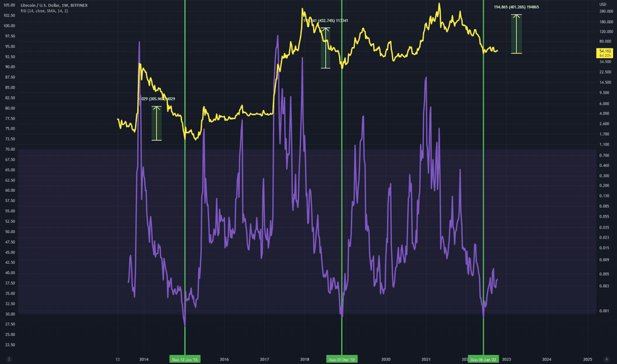Click the 2017 label on time axis
Image resolution: width=617 pixels, height=364 pixels.
click(x=264, y=359)
